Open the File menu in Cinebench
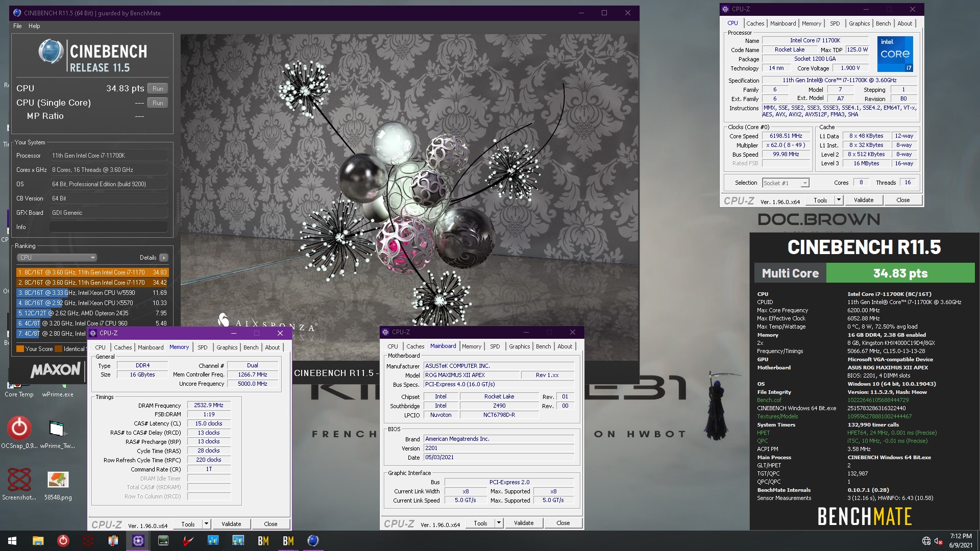 tap(17, 26)
